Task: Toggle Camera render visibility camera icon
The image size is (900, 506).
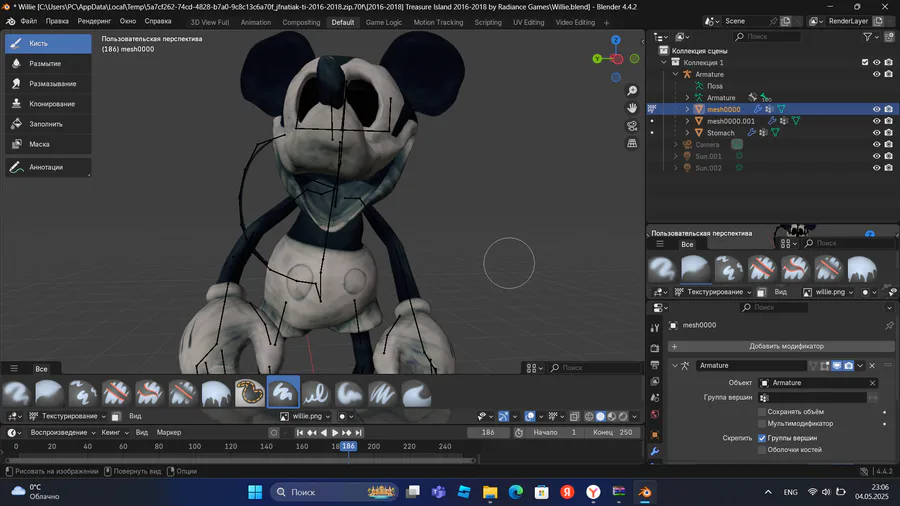Action: [889, 145]
